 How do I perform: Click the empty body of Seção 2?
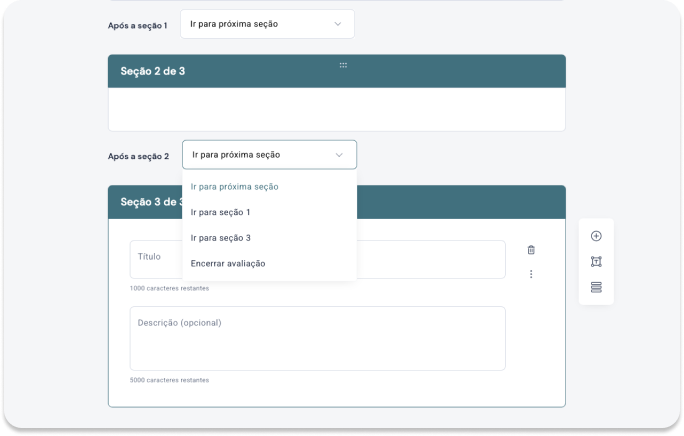pyautogui.click(x=336, y=109)
